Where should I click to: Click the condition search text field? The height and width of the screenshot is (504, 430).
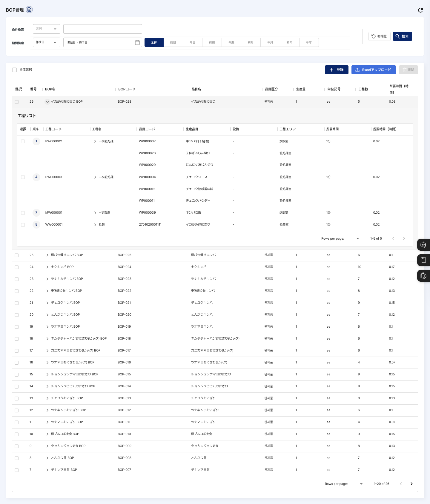point(103,29)
